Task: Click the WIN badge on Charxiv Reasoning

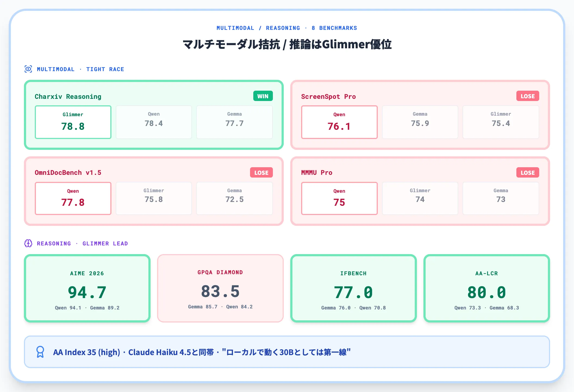Action: tap(263, 96)
